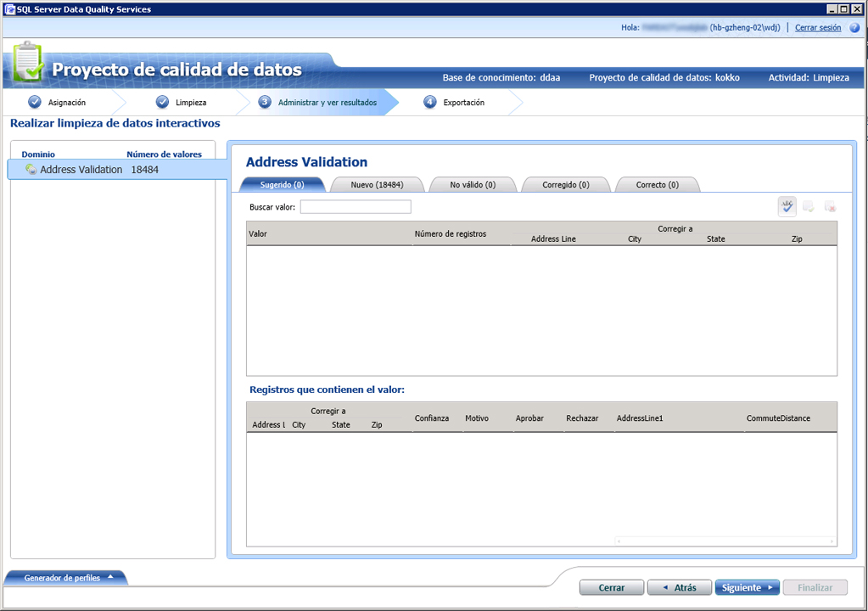
Task: Open Help via the question mark icon
Action: 856,26
